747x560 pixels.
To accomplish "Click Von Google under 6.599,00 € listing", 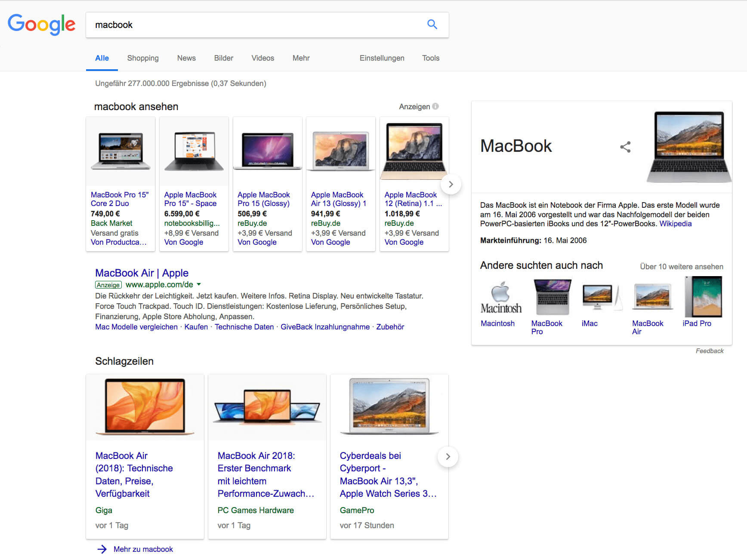I will (x=184, y=242).
